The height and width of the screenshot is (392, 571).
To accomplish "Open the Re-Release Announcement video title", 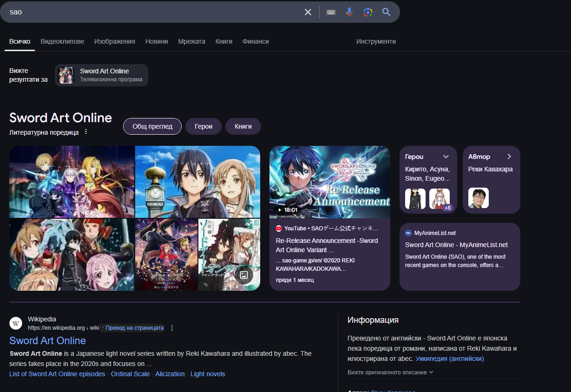I will click(x=327, y=245).
